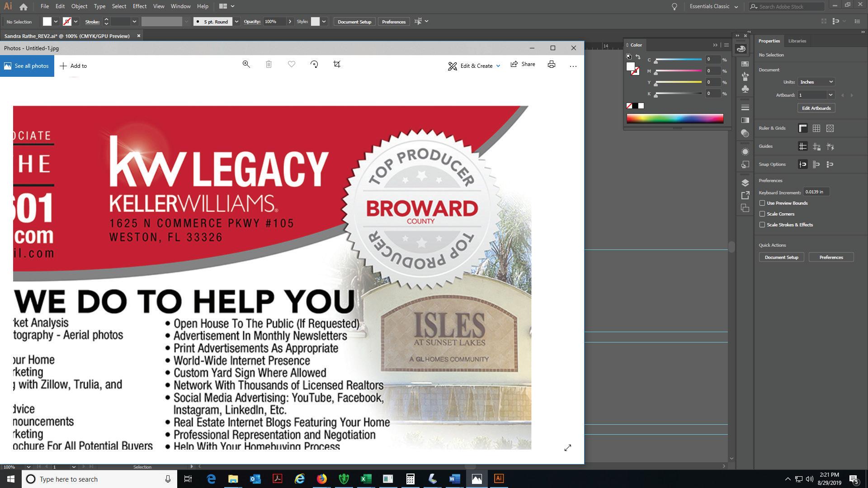The width and height of the screenshot is (868, 488).
Task: Open Adobe Illustrator from the taskbar
Action: [499, 479]
